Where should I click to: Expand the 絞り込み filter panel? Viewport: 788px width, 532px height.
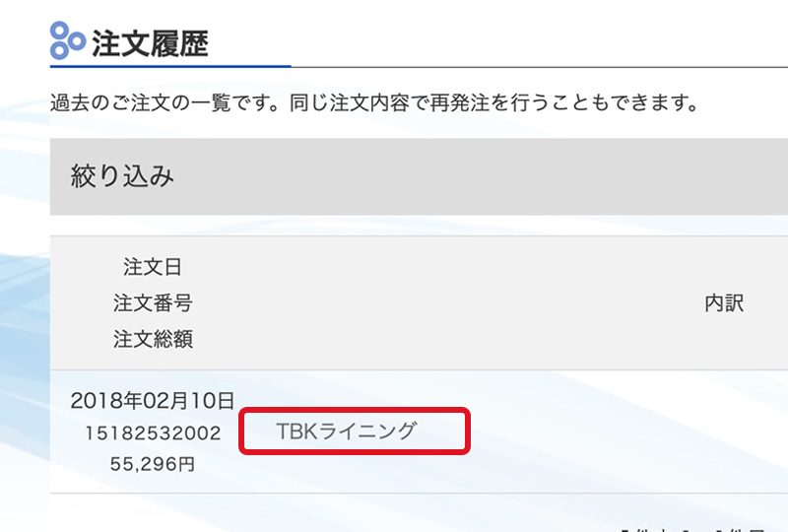(x=419, y=176)
